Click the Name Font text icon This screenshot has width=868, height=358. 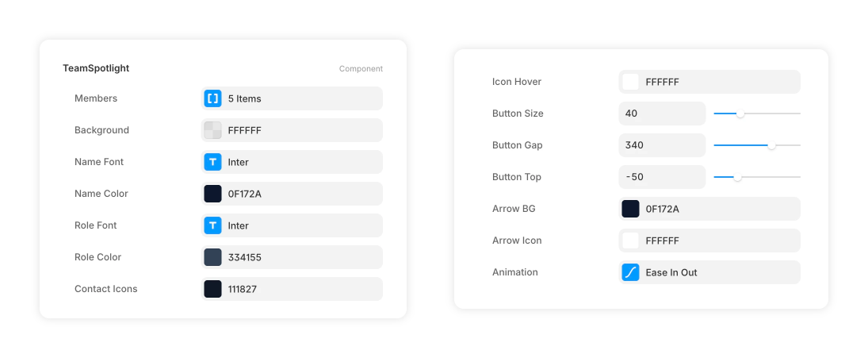[x=212, y=162]
